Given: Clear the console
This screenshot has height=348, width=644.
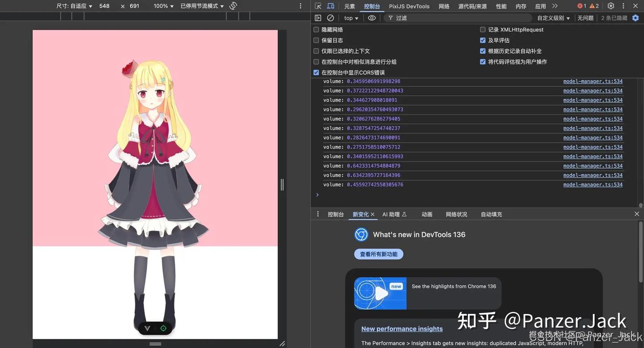Looking at the screenshot, I should [330, 17].
